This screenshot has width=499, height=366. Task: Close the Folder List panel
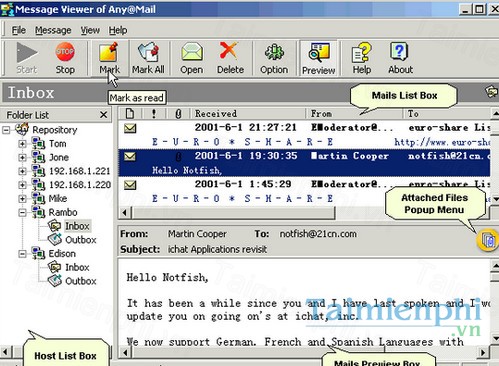point(104,115)
